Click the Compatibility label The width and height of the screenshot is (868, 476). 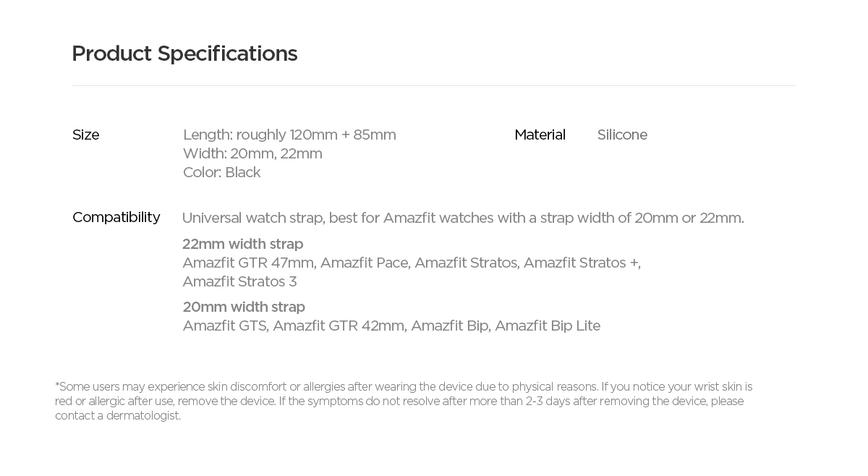click(x=116, y=217)
